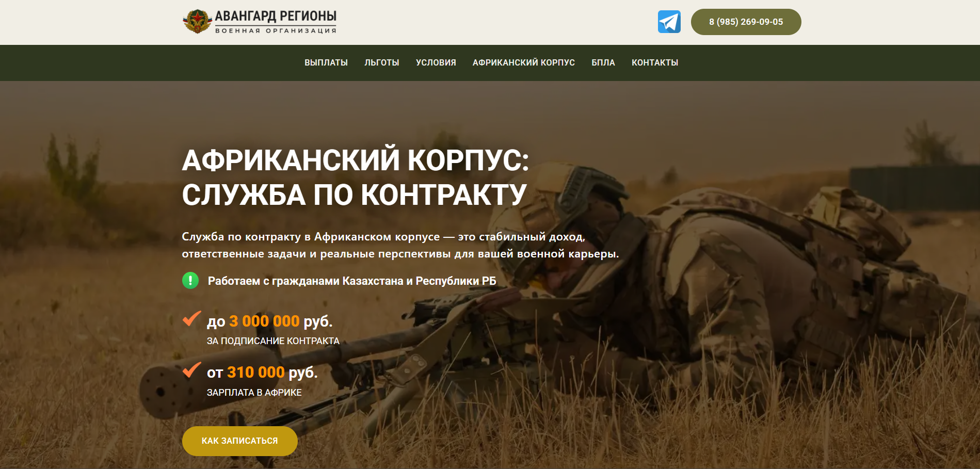980x469 pixels.
Task: Click the 310 000 salary amount
Action: 256,372
